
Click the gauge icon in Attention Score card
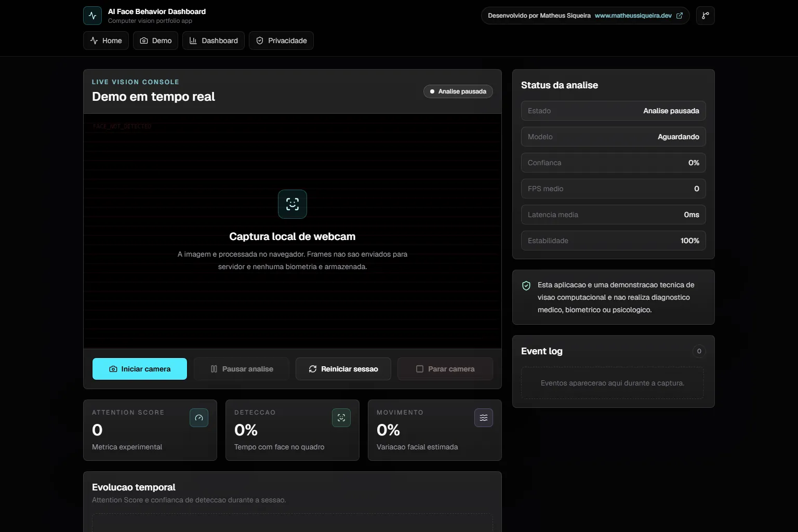click(x=199, y=418)
